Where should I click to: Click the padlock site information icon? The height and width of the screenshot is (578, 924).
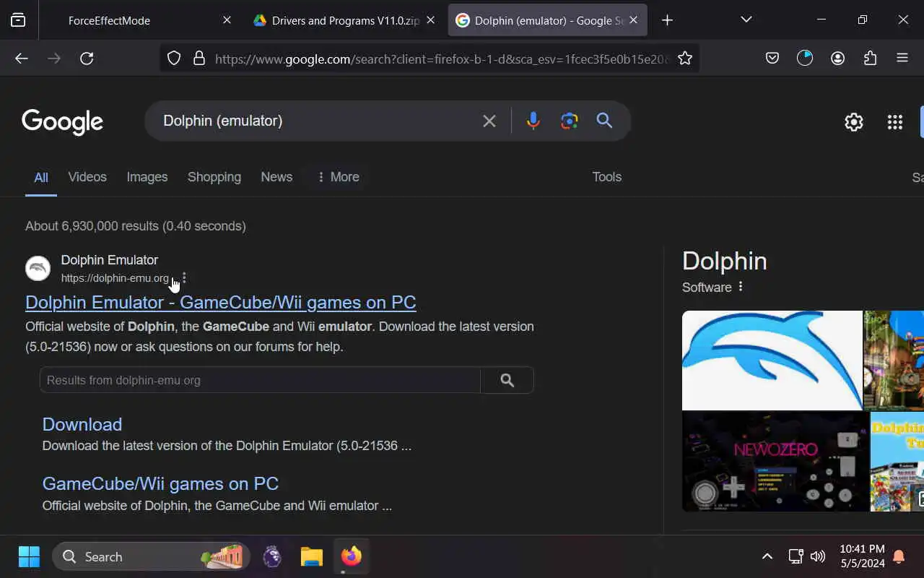tap(199, 59)
